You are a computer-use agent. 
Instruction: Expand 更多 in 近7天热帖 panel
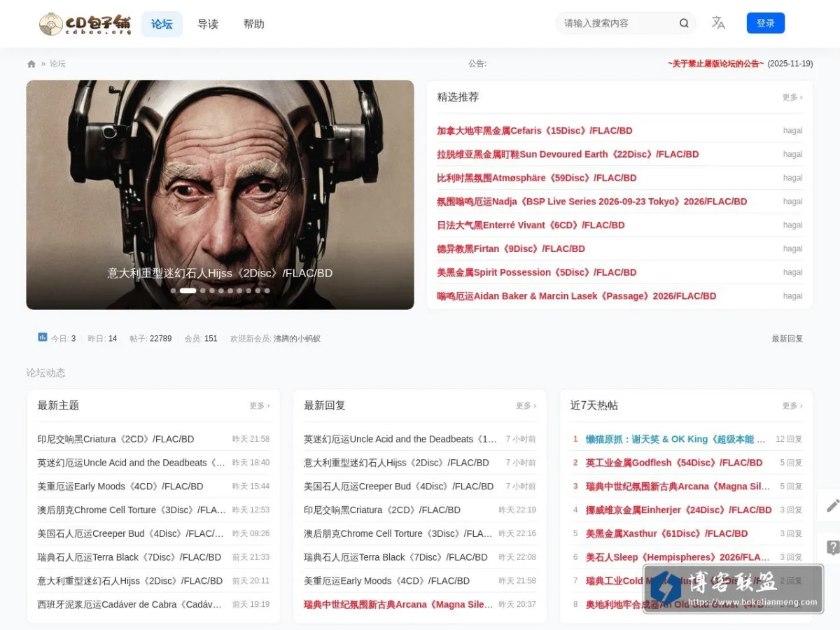(x=792, y=406)
